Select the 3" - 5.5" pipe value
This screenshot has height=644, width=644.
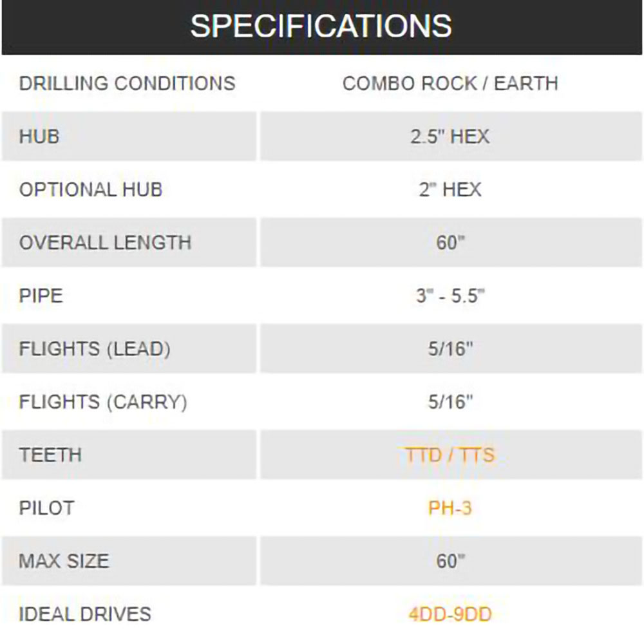tap(450, 296)
